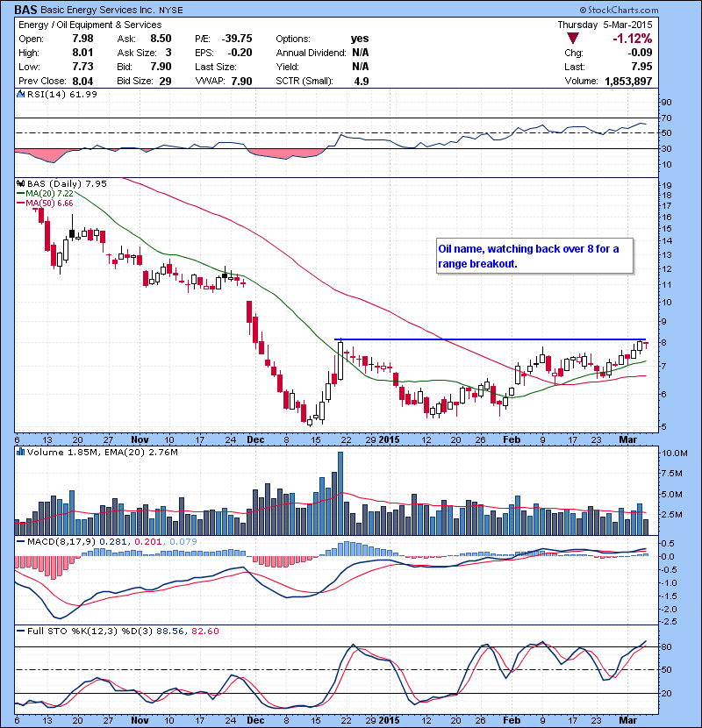Click the red down-triangle change indicator
This screenshot has width=702, height=728.
point(573,39)
